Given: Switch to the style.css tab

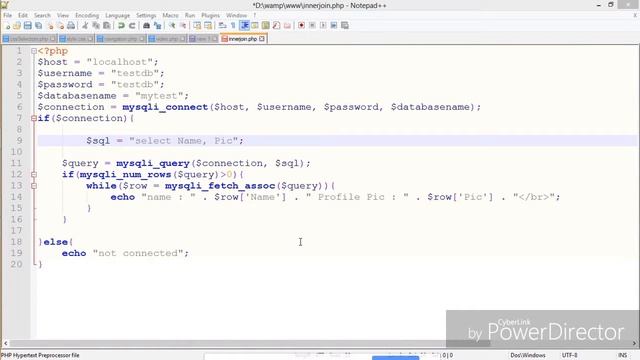Looking at the screenshot, I should pos(76,39).
